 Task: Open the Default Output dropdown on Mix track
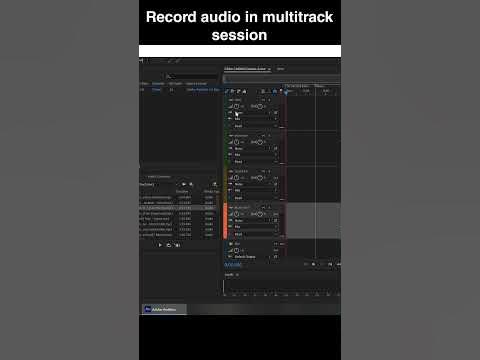click(254, 257)
